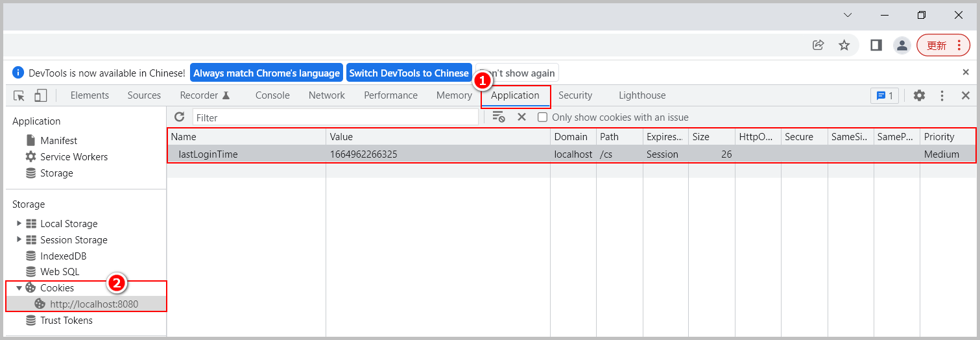This screenshot has width=980, height=340.
Task: Click the IndexedDB database icon
Action: tap(30, 256)
